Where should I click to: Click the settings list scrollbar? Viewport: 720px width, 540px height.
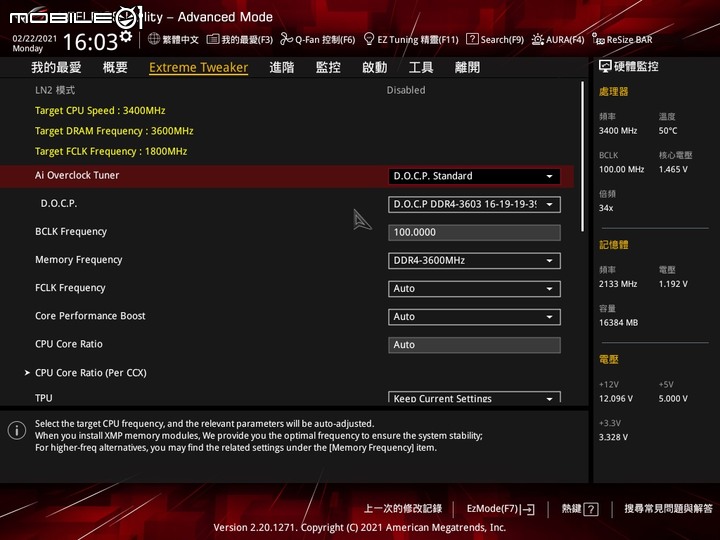pyautogui.click(x=583, y=156)
